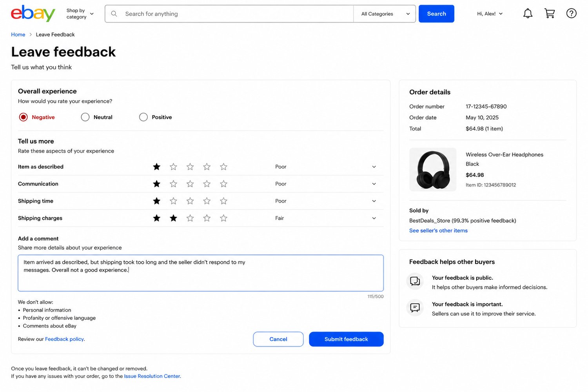Open the All Categories dropdown
588x392 pixels.
[x=385, y=14]
